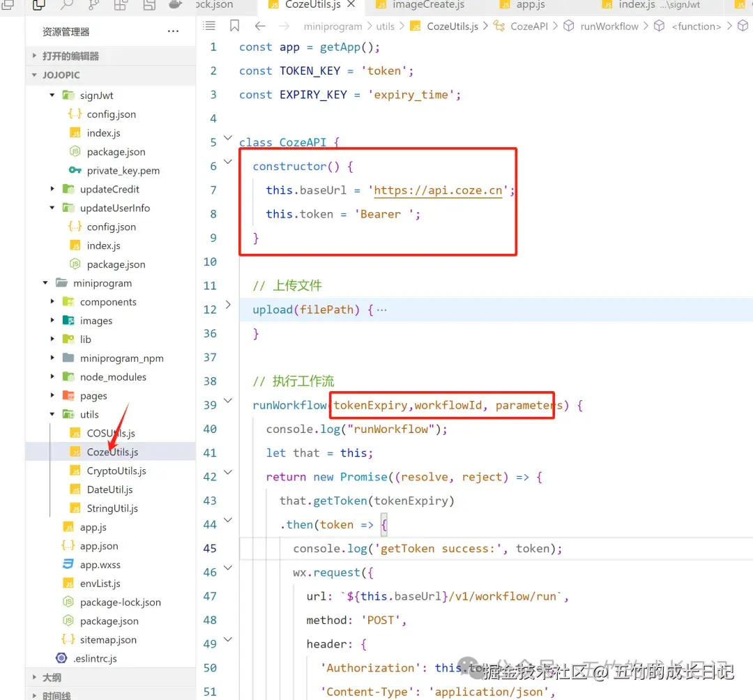Screen dimensions: 753x700
Task: Click the CozeAPI breadcrumb segment
Action: [528, 26]
